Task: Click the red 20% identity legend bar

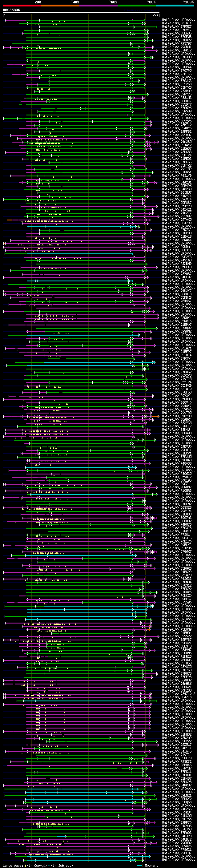Action: [22, 6]
